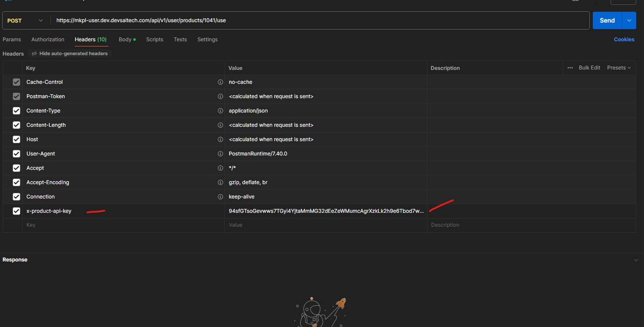
Task: Open the Authorization tab
Action: click(48, 40)
